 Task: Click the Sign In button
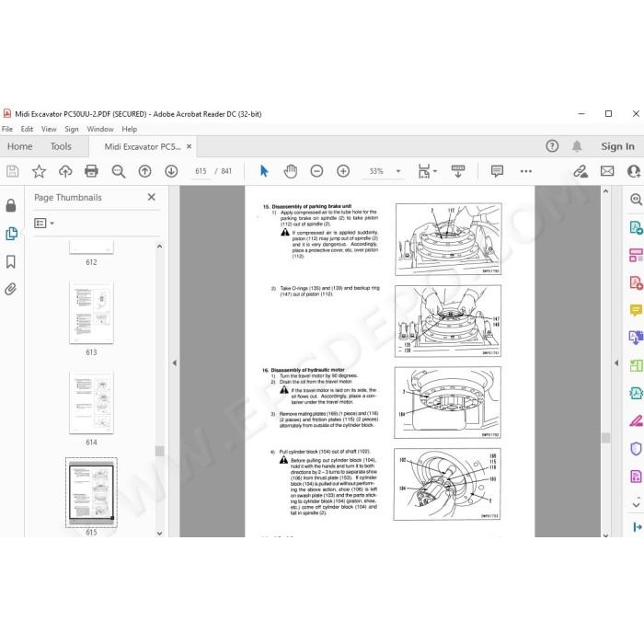point(617,146)
